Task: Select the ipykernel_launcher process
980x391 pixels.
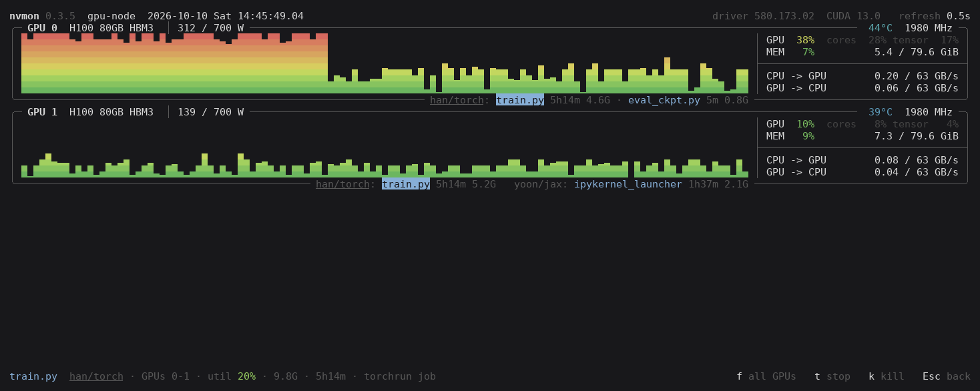Action: [x=628, y=184]
